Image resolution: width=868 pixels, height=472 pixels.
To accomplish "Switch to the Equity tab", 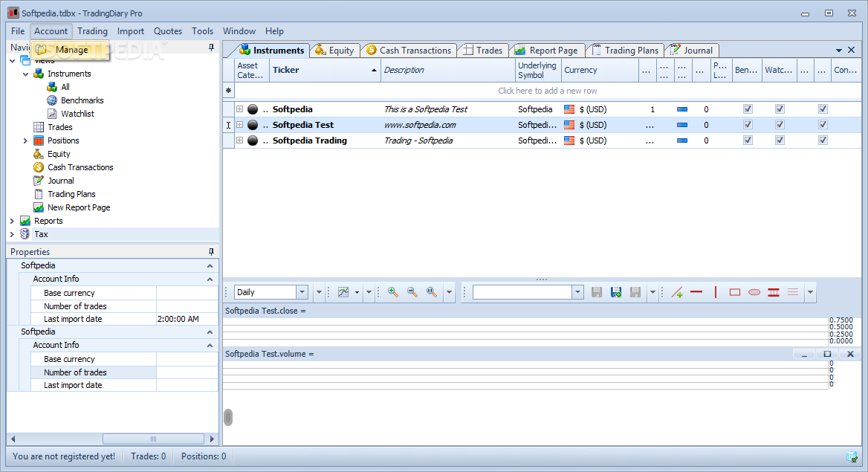I will [x=335, y=51].
